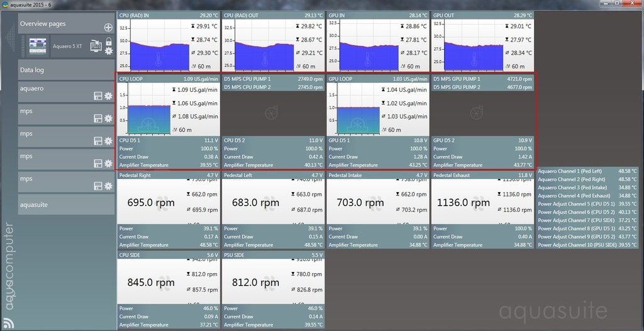
Task: Click the PSU SIDE panel header
Action: point(273,255)
